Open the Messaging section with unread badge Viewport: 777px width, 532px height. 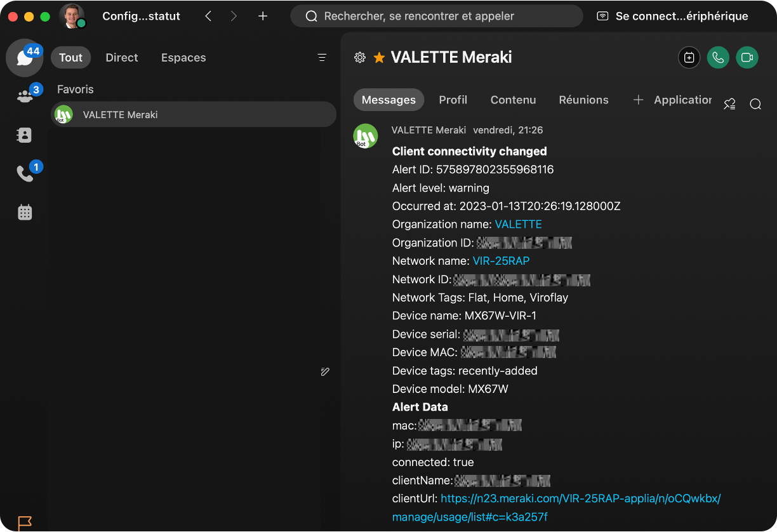pos(24,57)
